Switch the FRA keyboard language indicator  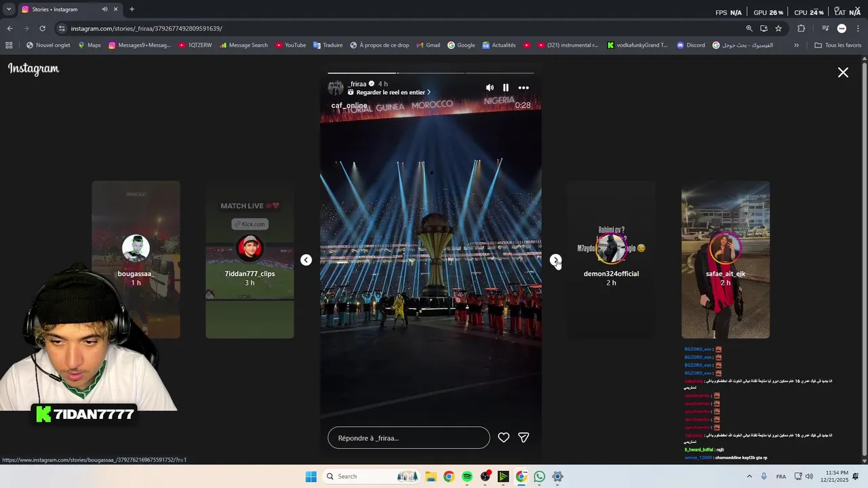[x=781, y=476]
